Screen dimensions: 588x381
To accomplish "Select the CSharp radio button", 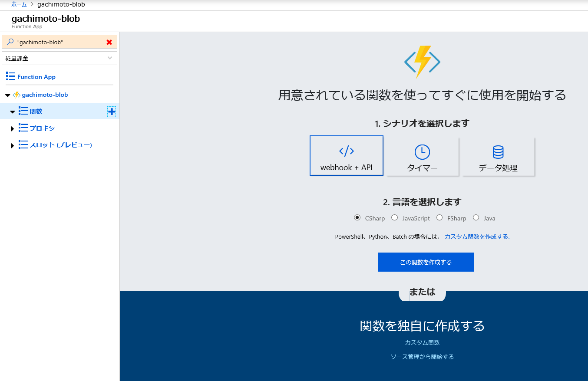I will click(x=357, y=217).
